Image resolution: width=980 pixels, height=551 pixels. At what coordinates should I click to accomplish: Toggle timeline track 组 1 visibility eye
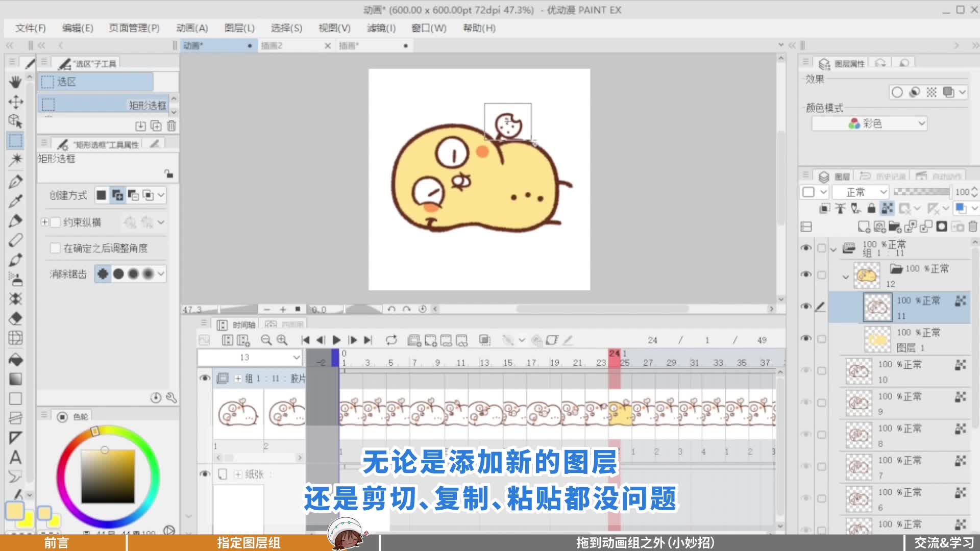click(x=205, y=378)
